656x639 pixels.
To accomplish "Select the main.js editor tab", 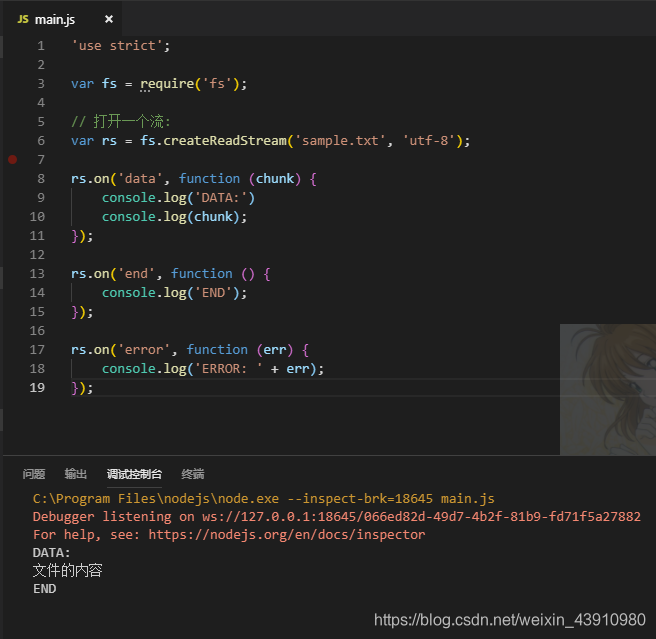I will tap(63, 19).
